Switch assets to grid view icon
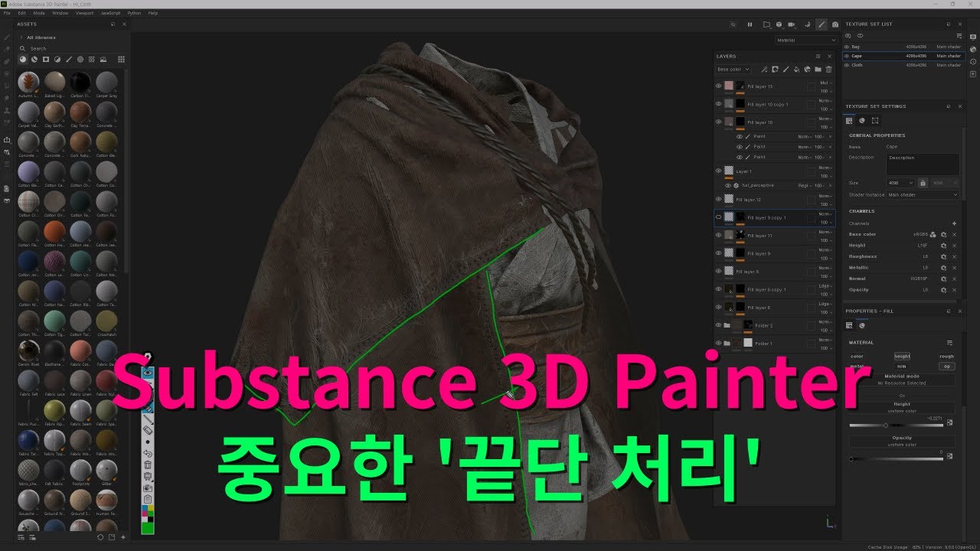980x551 pixels. [121, 59]
